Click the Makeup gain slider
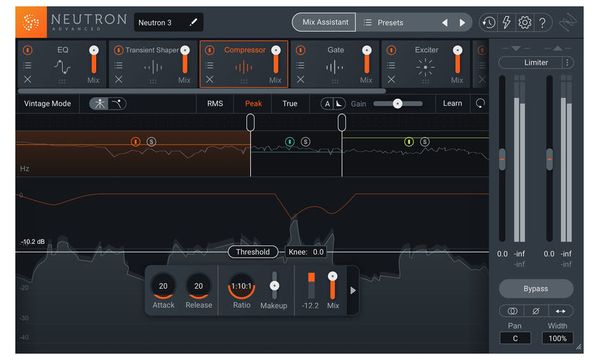The image size is (600, 360). coord(274,286)
